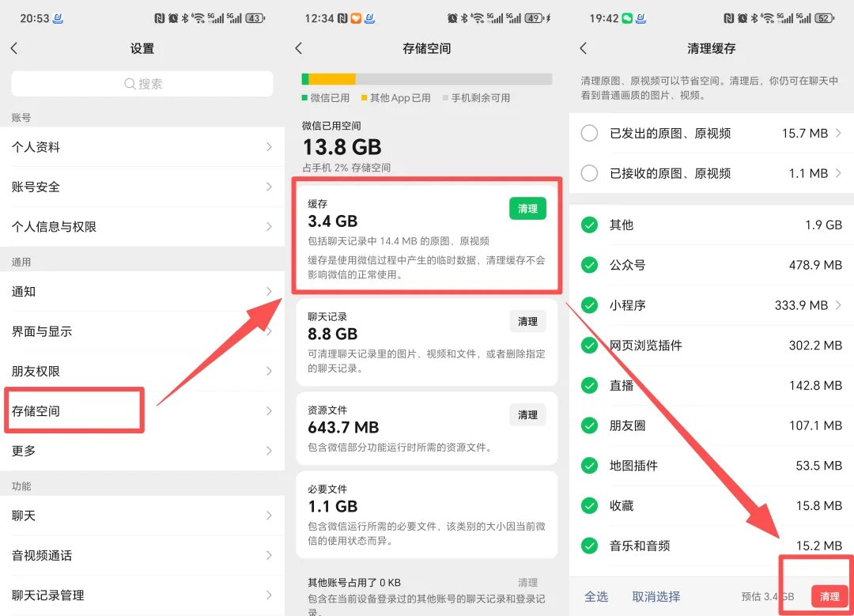Tap the back arrow on the 设置 page
The image size is (854, 616).
[x=14, y=48]
